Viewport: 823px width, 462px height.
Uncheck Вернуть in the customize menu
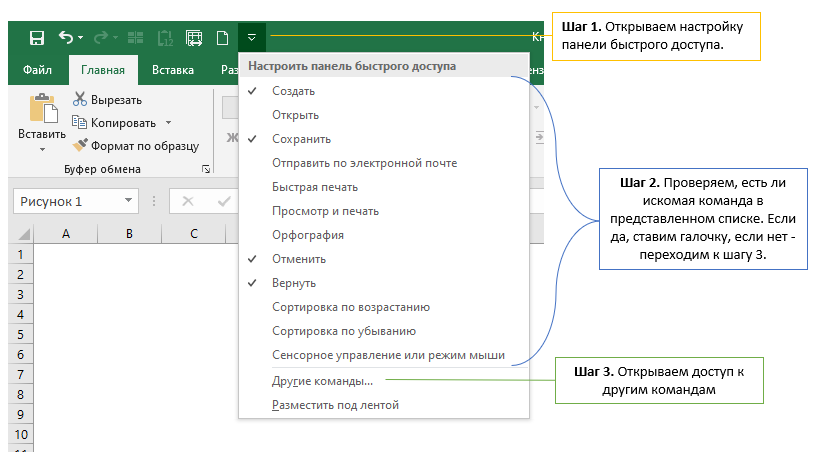point(384,283)
